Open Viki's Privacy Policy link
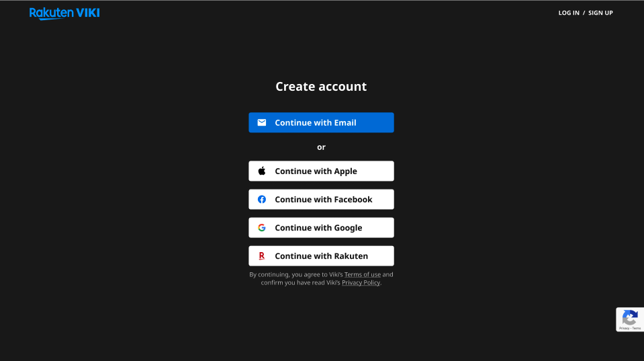 361,282
